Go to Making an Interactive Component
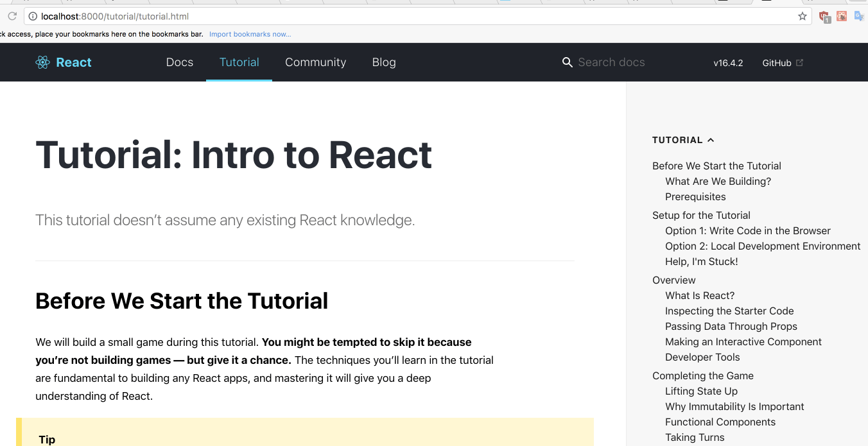Screen dimensions: 868x446 tap(743, 341)
